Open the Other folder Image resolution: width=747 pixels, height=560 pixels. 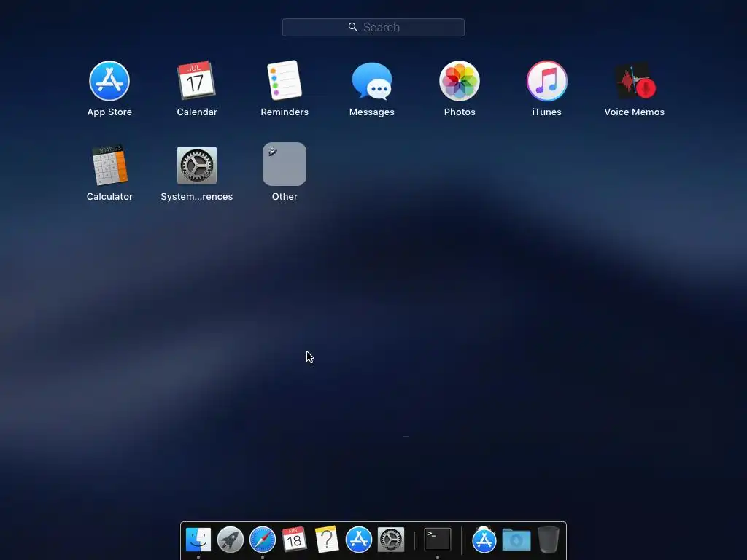click(x=285, y=164)
